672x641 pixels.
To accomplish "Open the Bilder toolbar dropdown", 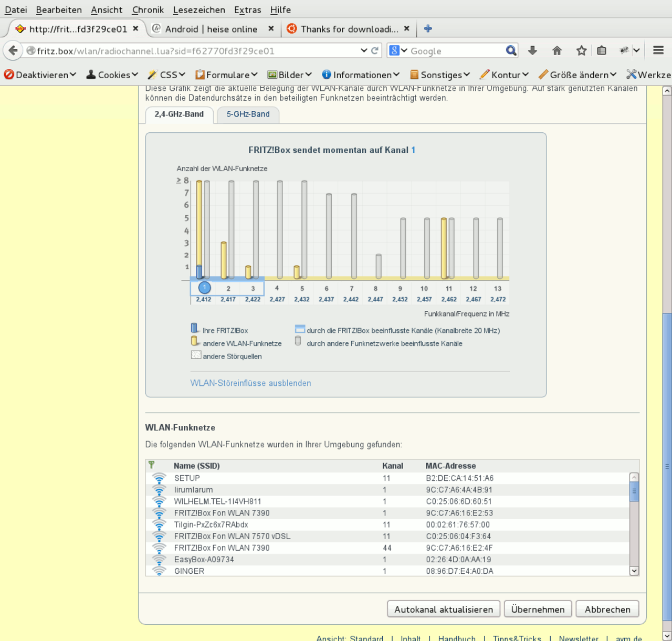I will [x=290, y=75].
